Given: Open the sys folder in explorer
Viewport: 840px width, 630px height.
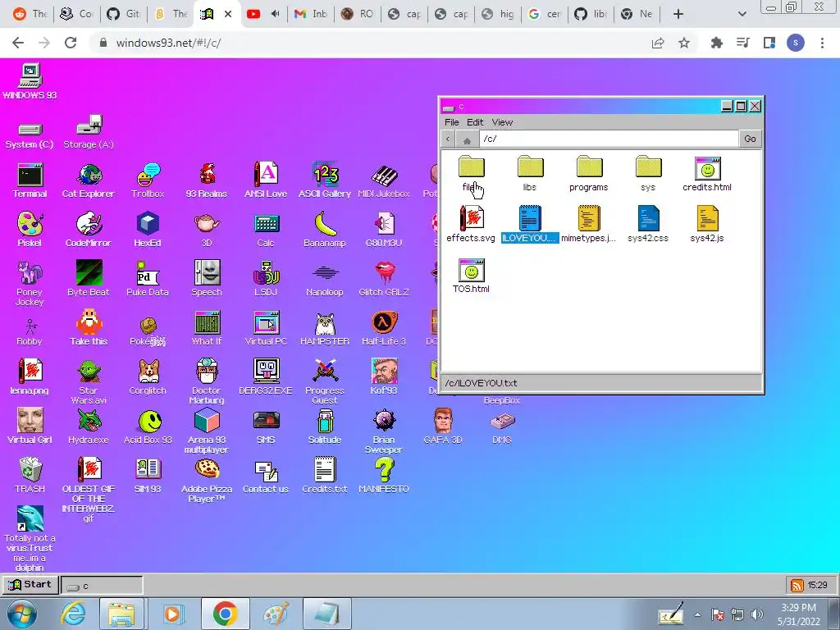Looking at the screenshot, I should click(648, 174).
